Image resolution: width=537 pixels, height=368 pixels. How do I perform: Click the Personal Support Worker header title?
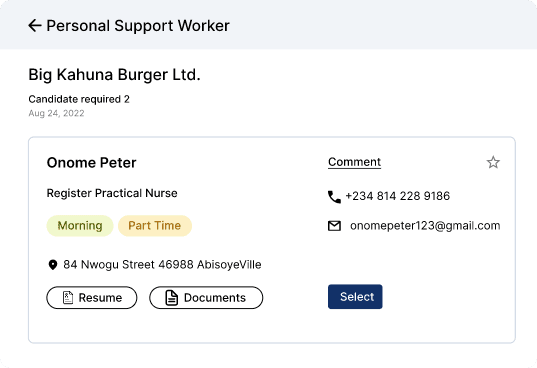pos(138,26)
